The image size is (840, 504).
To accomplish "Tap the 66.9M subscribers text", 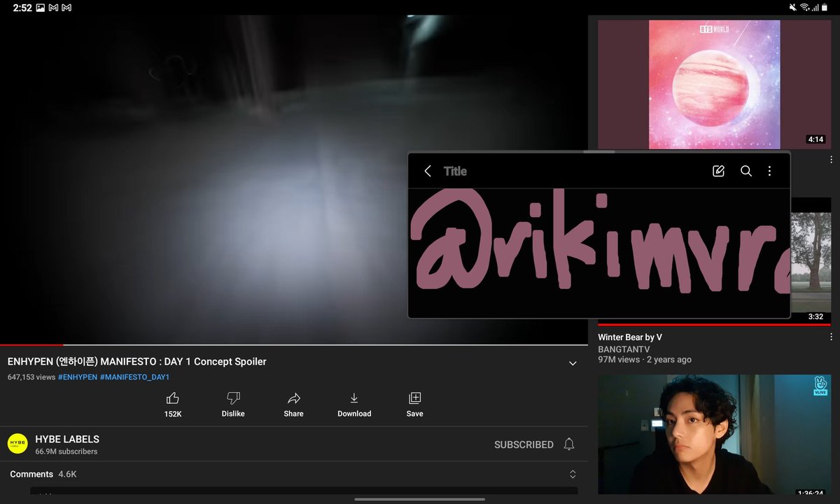I will tap(66, 452).
